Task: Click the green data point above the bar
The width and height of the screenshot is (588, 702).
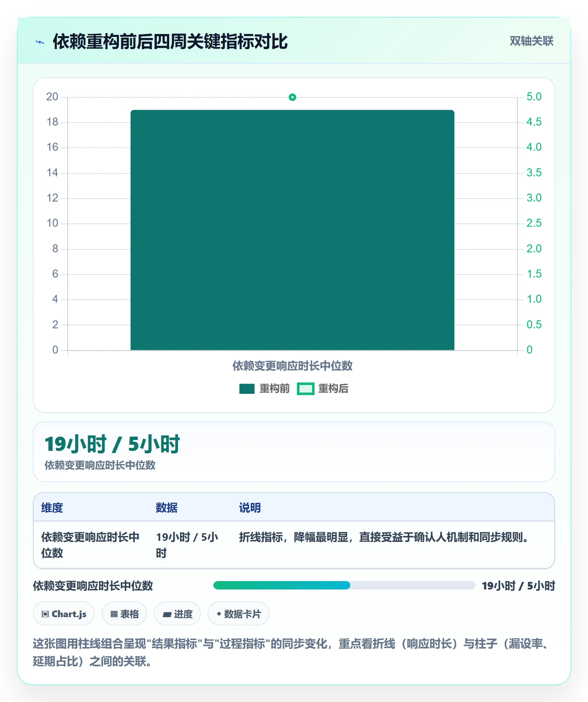Action: [x=292, y=97]
